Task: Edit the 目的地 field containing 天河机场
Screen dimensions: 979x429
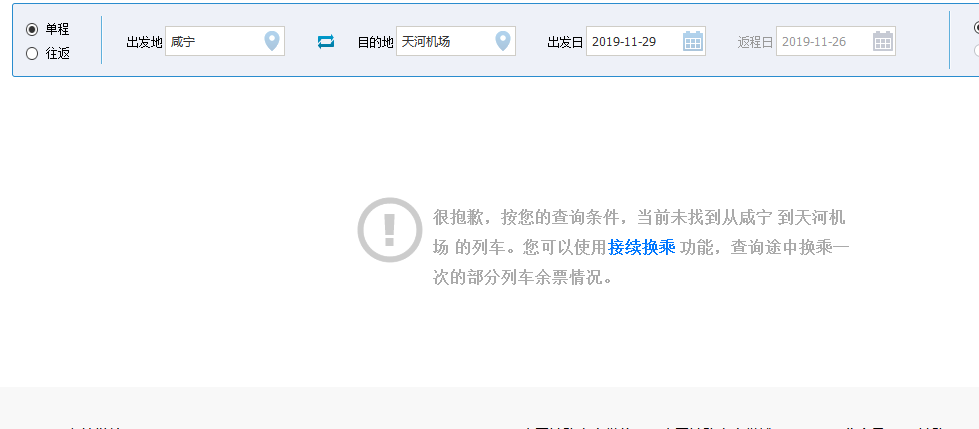Action: coord(456,41)
